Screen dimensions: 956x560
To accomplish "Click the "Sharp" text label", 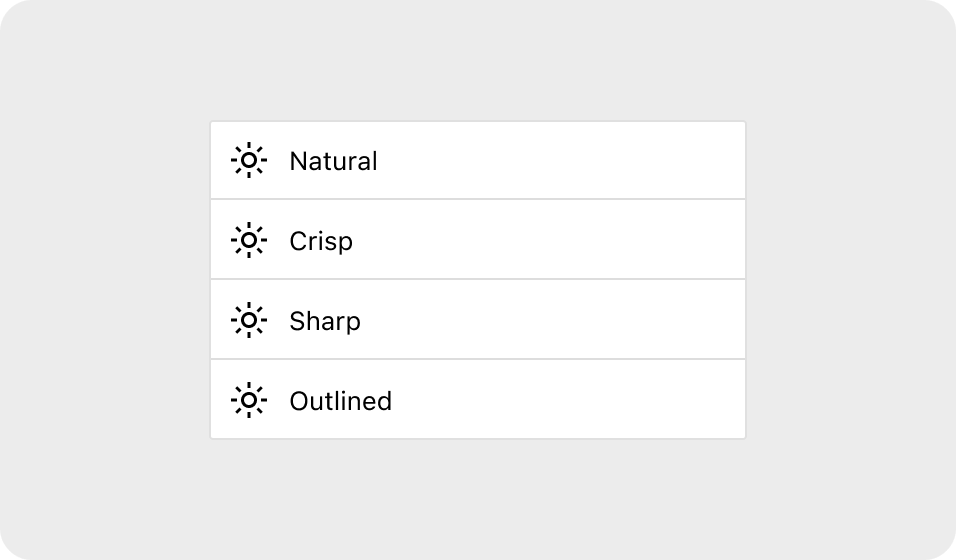I will point(325,321).
